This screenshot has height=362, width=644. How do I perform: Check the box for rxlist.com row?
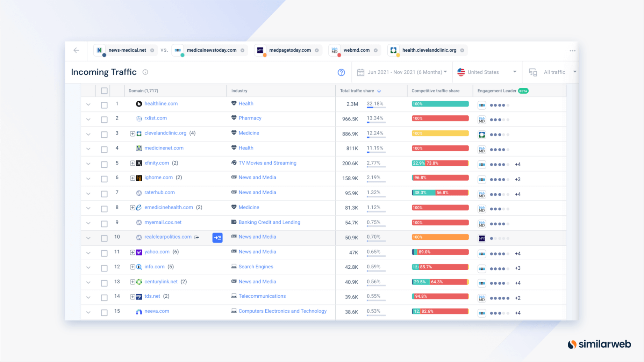(104, 120)
